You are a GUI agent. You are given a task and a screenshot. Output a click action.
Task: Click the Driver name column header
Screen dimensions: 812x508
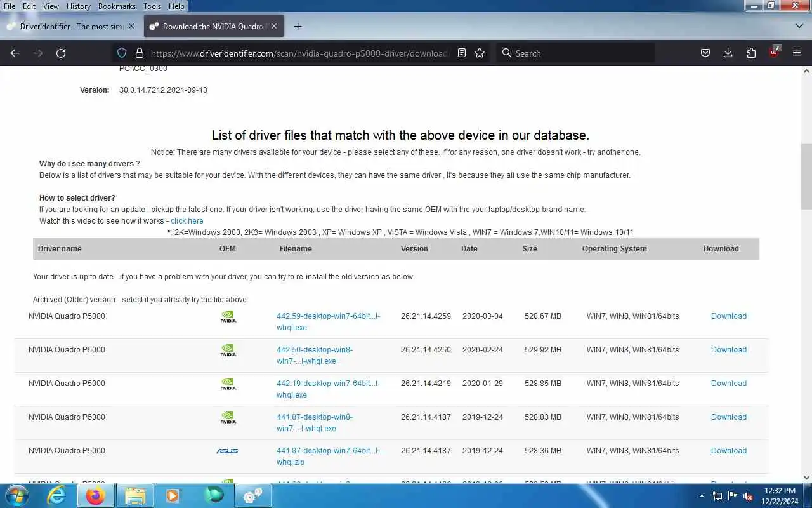[60, 249]
